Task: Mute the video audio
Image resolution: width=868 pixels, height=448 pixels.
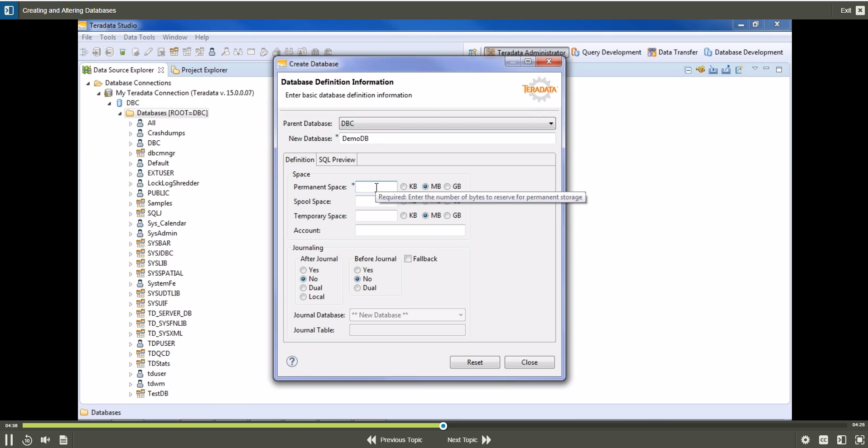Action: 45,439
